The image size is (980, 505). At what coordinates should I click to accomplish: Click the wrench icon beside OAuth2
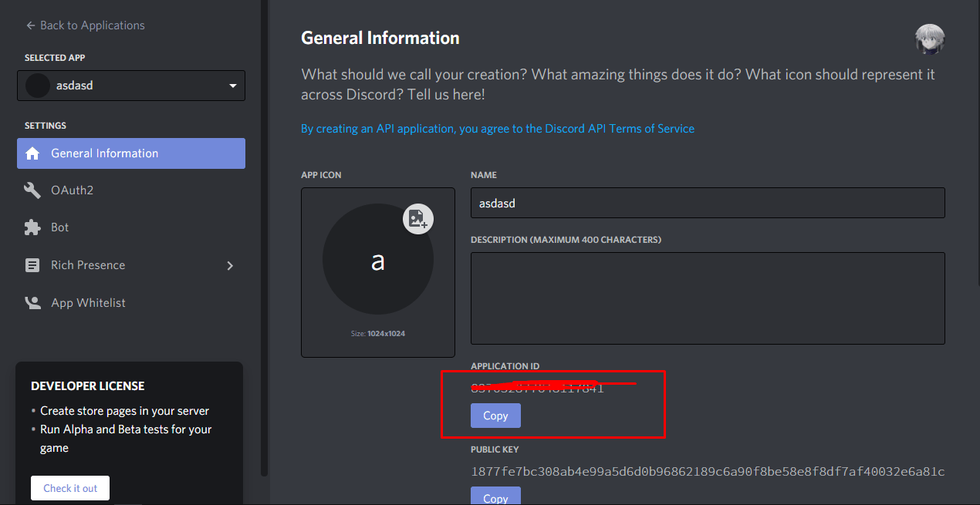(32, 190)
